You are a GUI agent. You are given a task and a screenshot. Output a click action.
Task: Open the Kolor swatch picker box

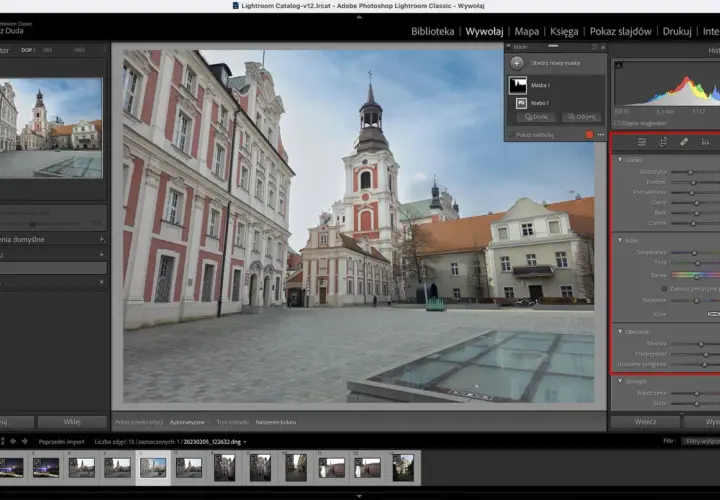tap(713, 314)
